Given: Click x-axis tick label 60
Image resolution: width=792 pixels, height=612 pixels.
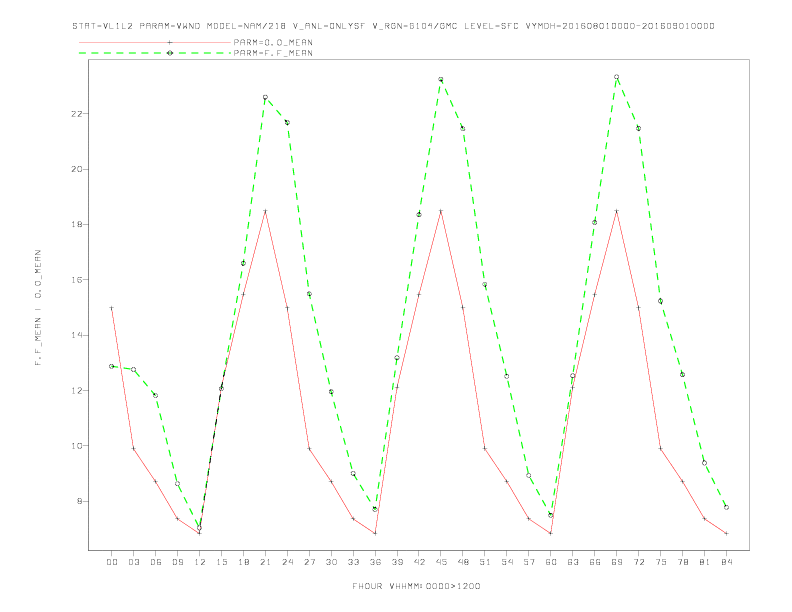Looking at the screenshot, I should (551, 562).
